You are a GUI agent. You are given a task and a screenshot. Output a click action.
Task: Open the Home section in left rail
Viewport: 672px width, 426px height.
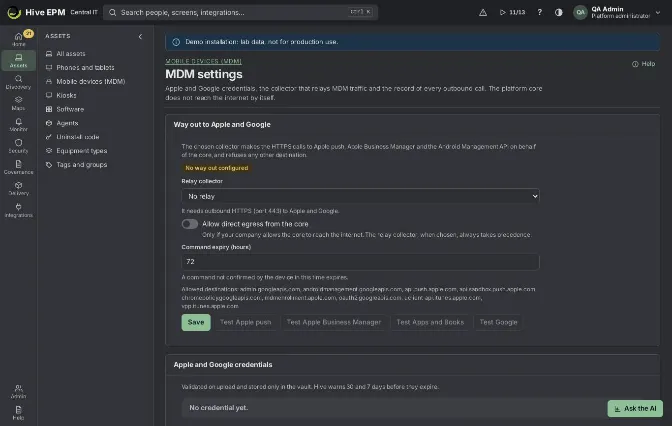click(x=18, y=39)
